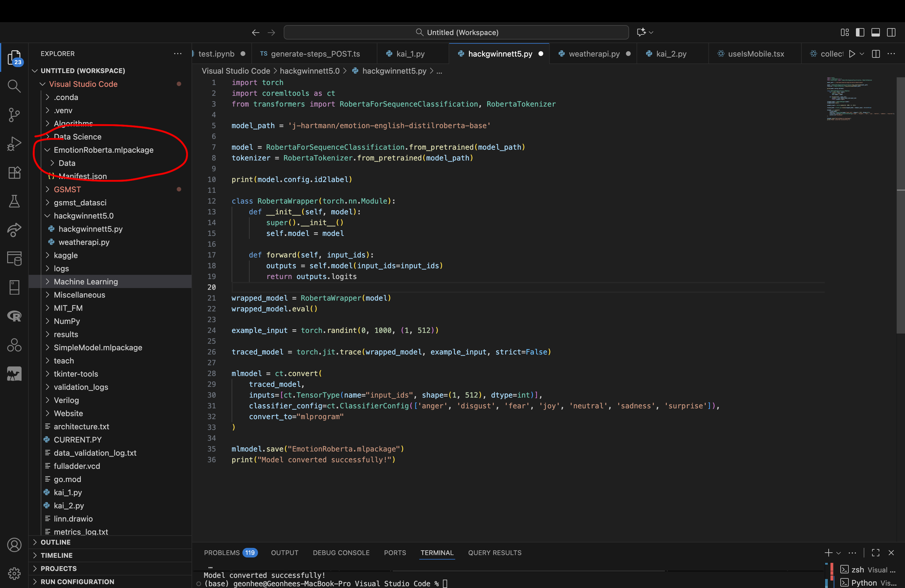Toggle the secondary side bar
This screenshot has height=588, width=905.
coord(891,32)
